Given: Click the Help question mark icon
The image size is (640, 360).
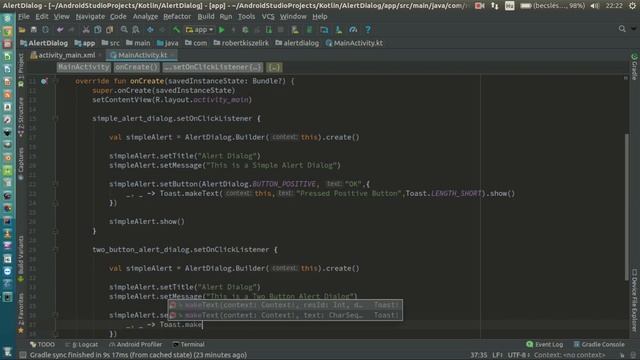Looking at the screenshot, I should coord(368,30).
